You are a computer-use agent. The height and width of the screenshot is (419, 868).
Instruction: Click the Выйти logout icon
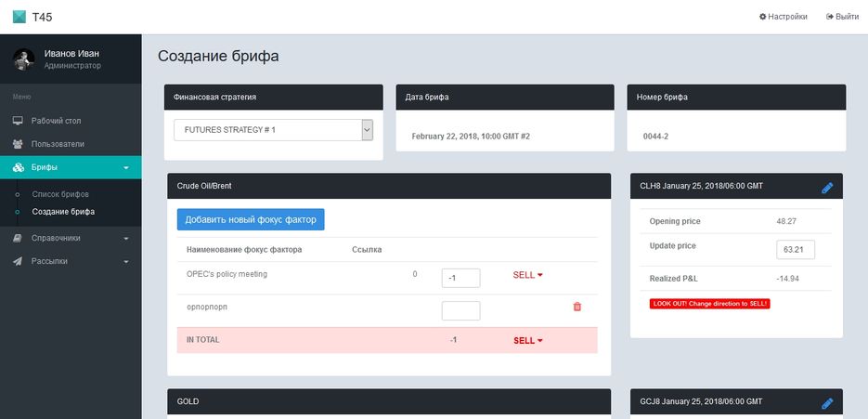coord(830,17)
